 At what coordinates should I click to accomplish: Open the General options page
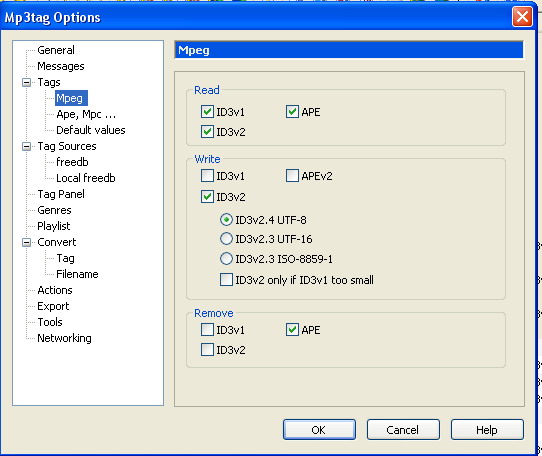tap(56, 50)
